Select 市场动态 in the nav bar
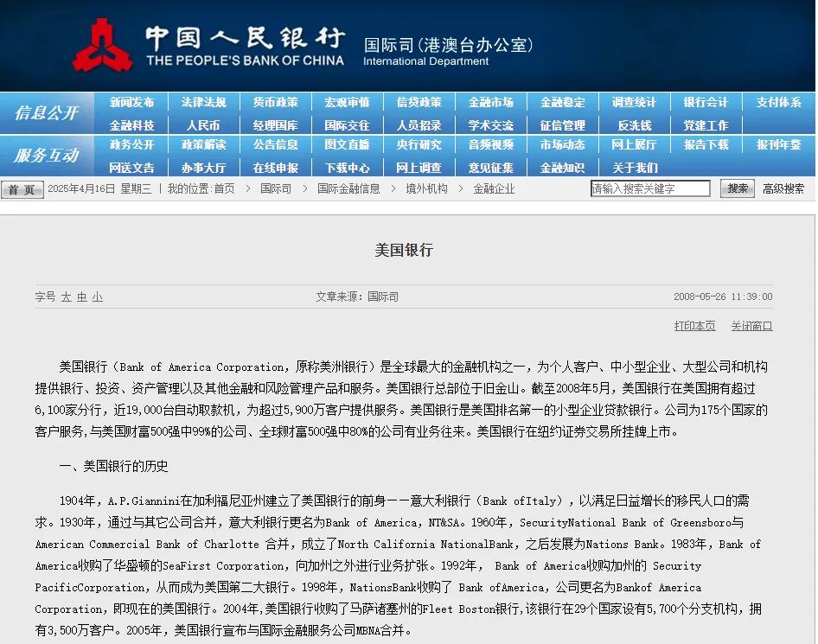Screen dimensions: 818x644 (x=562, y=144)
